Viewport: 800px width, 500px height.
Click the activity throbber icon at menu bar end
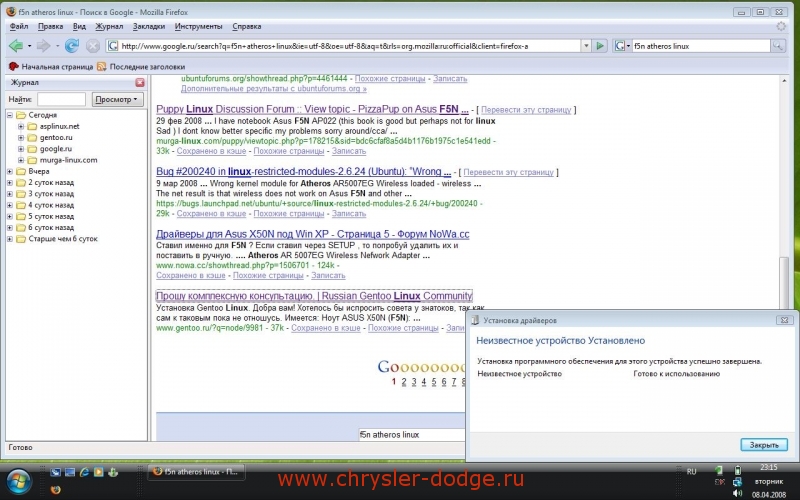781,27
